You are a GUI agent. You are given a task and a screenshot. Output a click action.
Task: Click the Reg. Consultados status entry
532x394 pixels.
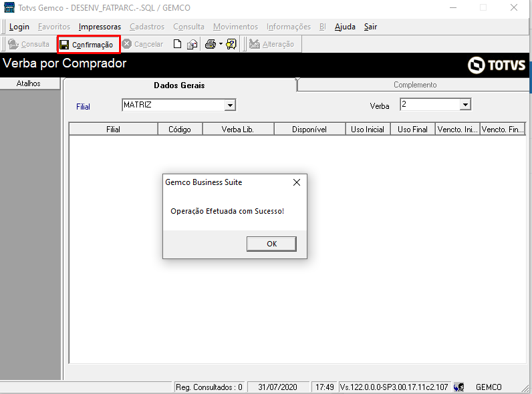[209, 387]
